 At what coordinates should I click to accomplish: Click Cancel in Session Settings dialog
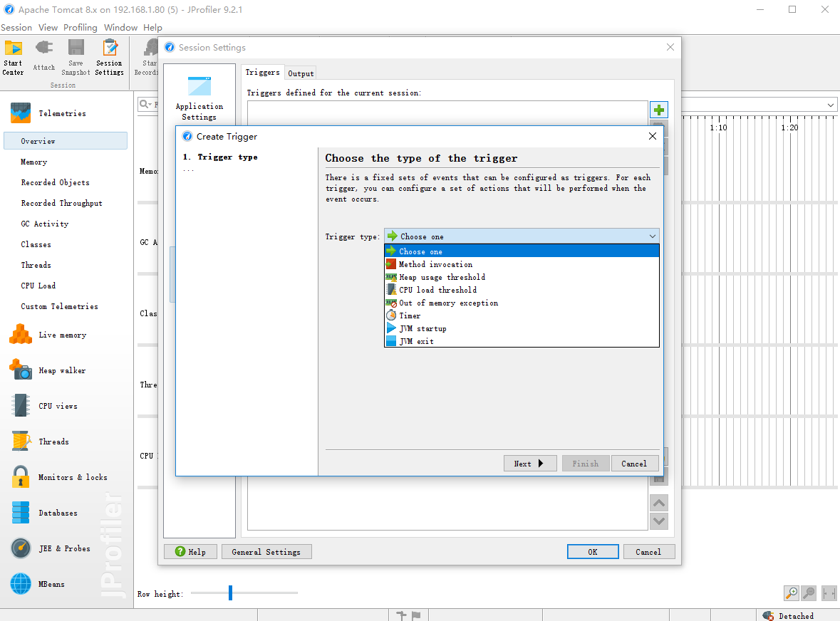tap(648, 552)
